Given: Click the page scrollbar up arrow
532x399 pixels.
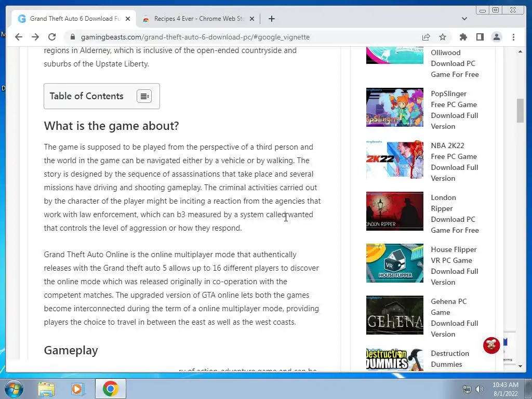Looking at the screenshot, I should (x=520, y=51).
